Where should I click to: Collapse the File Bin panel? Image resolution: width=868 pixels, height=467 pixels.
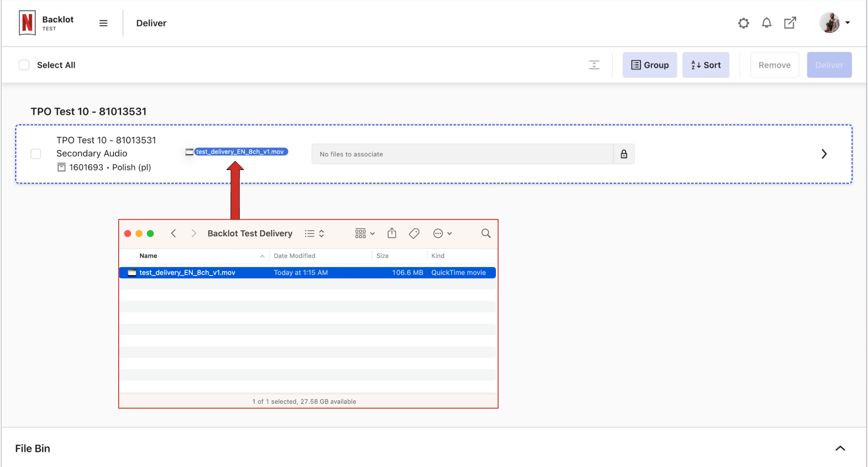point(840,448)
